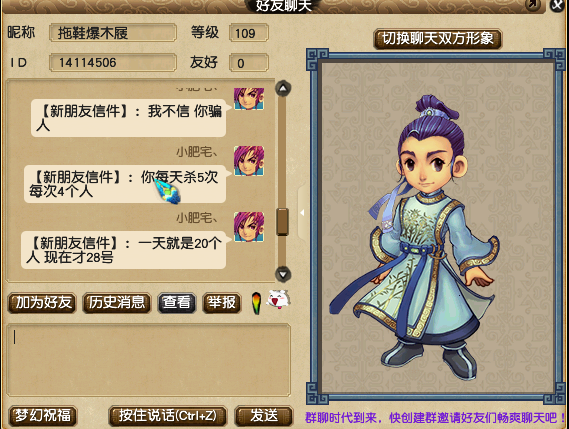Screen dimensions: 569x429
Task: Report player with 举报 button
Action: (x=221, y=303)
